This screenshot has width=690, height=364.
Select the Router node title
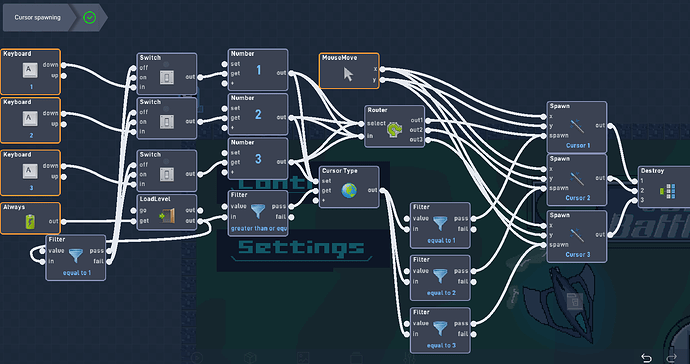click(x=377, y=110)
